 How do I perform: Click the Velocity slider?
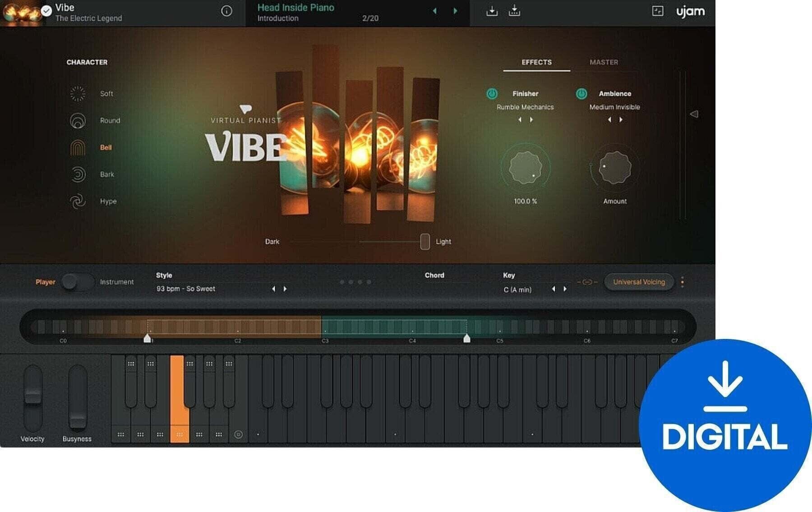point(32,399)
